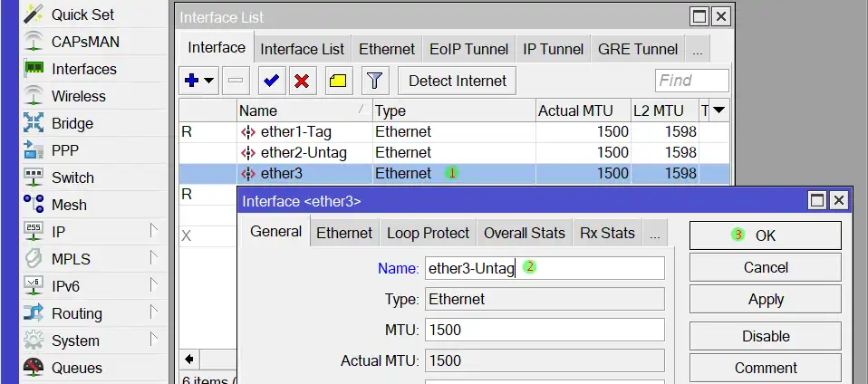
Task: Open Queues in the left sidebar
Action: tap(76, 368)
